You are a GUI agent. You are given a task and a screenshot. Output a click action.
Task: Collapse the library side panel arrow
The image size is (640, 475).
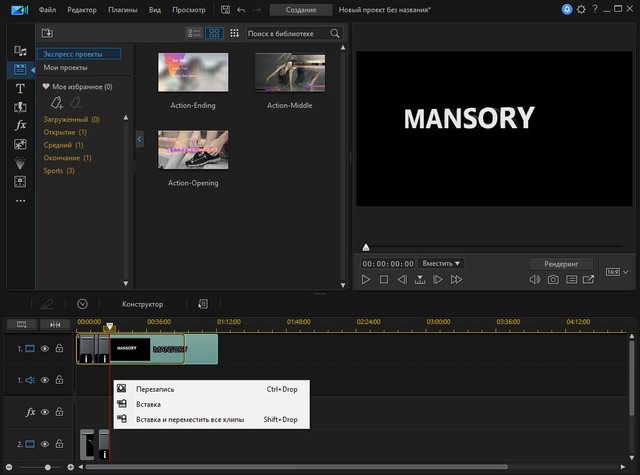click(x=139, y=140)
